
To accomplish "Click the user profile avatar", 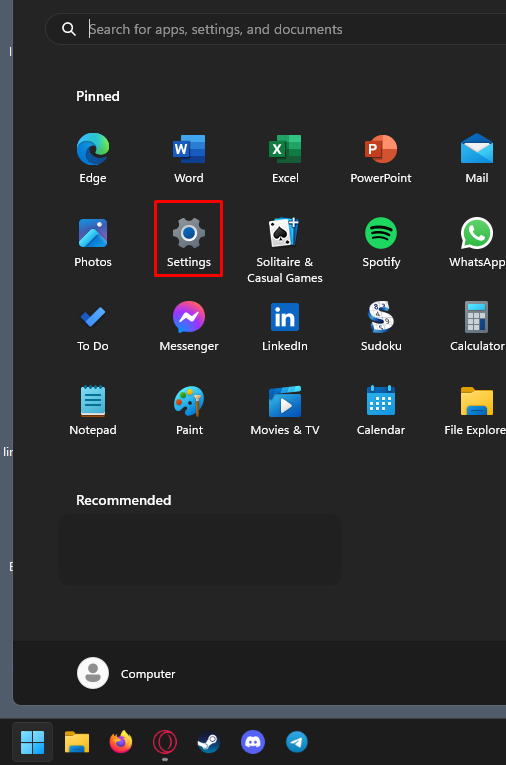I will coord(93,673).
